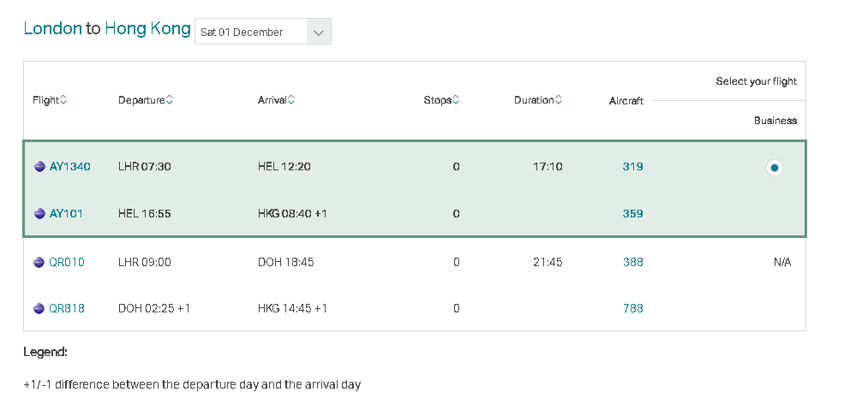View aircraft type 388 info
This screenshot has width=868, height=410.
[x=632, y=263]
